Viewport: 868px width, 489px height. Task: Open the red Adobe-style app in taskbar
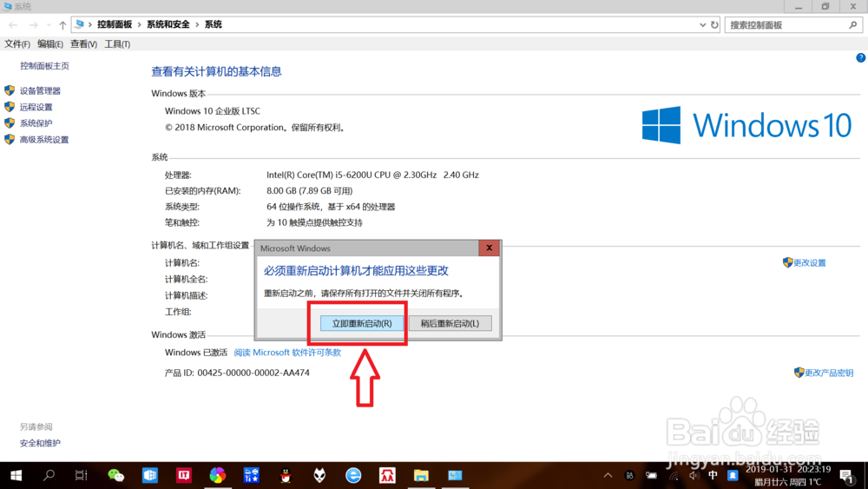click(387, 475)
